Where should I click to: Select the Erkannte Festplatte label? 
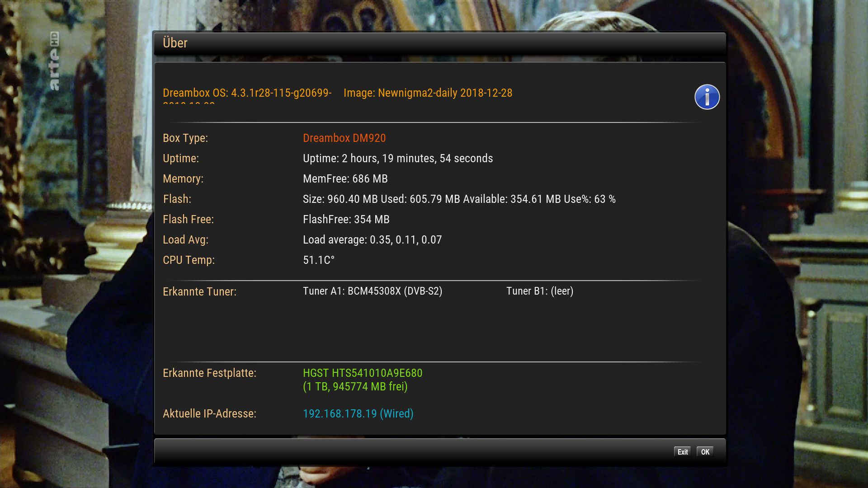209,373
